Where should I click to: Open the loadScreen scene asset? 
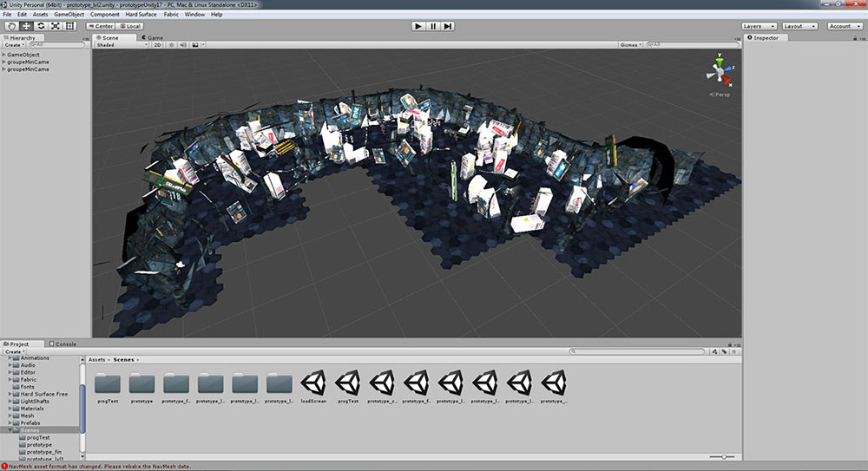tap(313, 383)
